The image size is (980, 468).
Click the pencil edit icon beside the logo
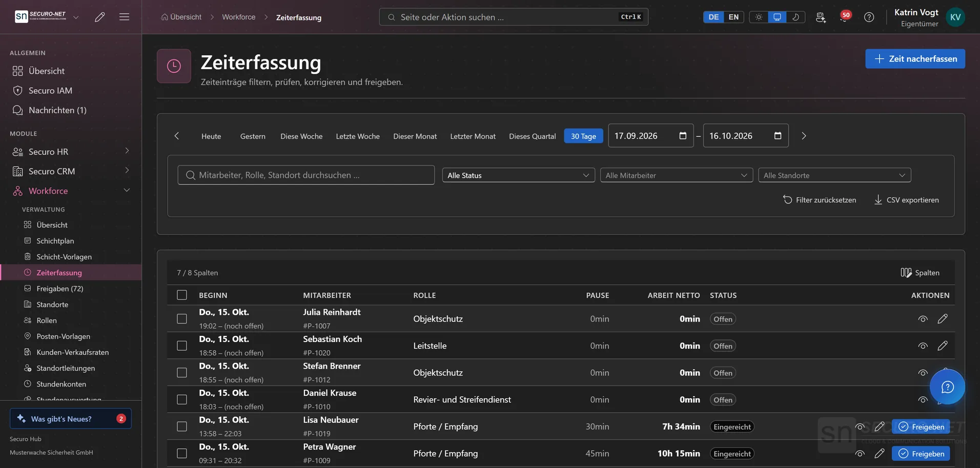100,17
